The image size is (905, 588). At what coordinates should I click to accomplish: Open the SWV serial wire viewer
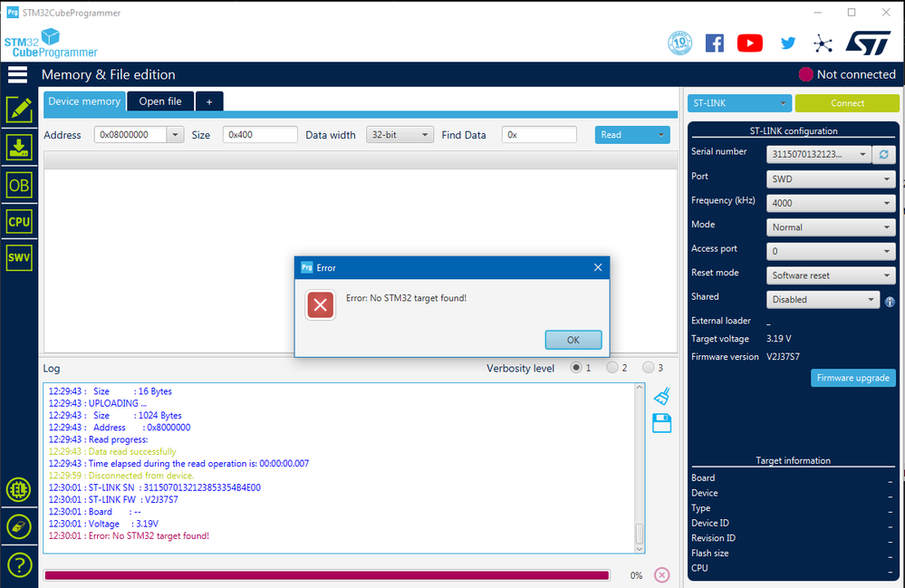click(x=19, y=257)
